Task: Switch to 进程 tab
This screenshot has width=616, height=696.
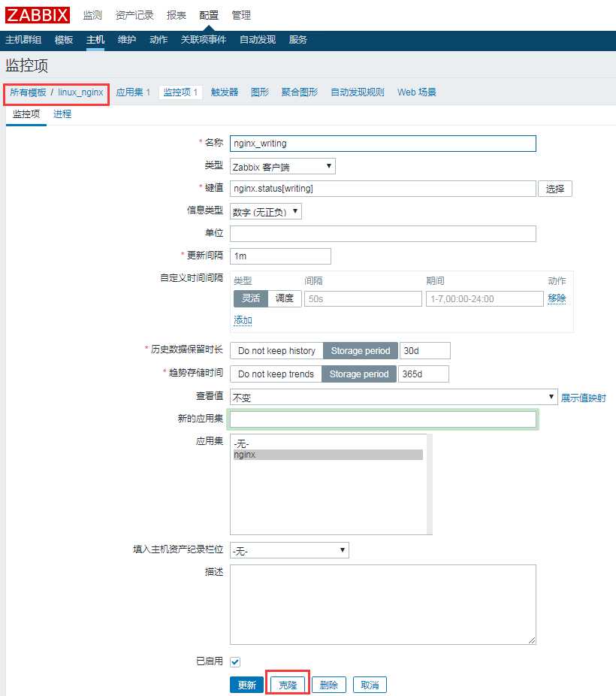Action: click(x=62, y=114)
